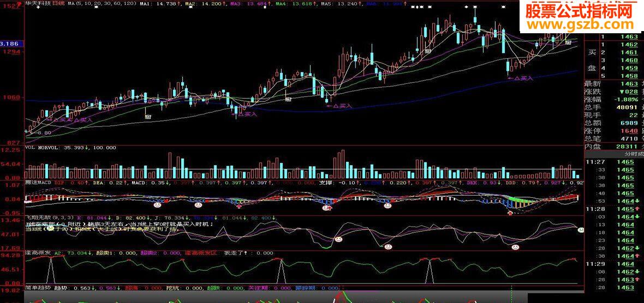Click the A2: 73.034 readout
Image resolution: width=644 pixels, height=303 pixels.
tap(72, 253)
